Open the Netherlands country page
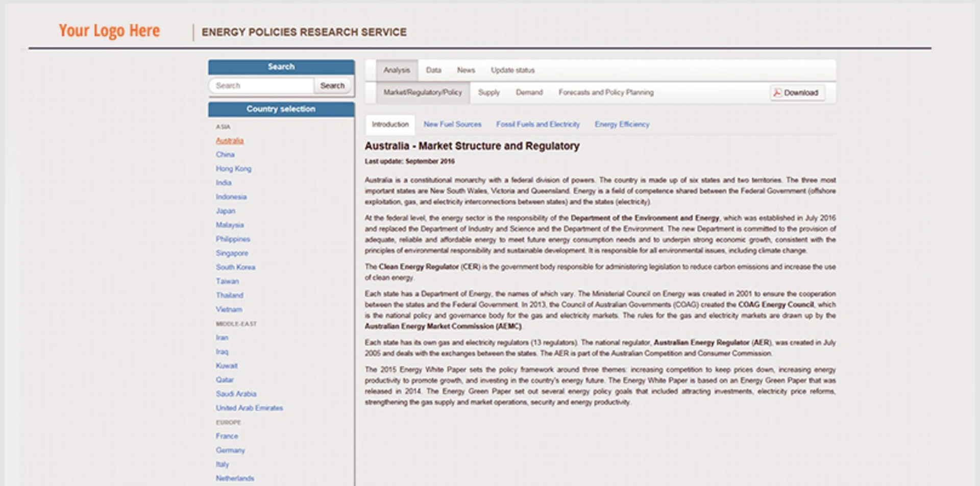The width and height of the screenshot is (980, 486). pyautogui.click(x=235, y=478)
